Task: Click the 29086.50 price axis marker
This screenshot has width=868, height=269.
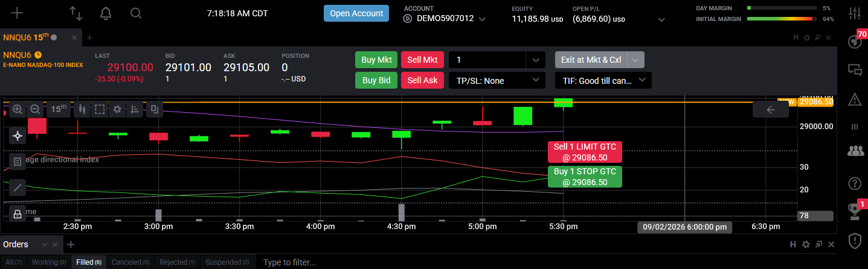Action: pos(815,102)
